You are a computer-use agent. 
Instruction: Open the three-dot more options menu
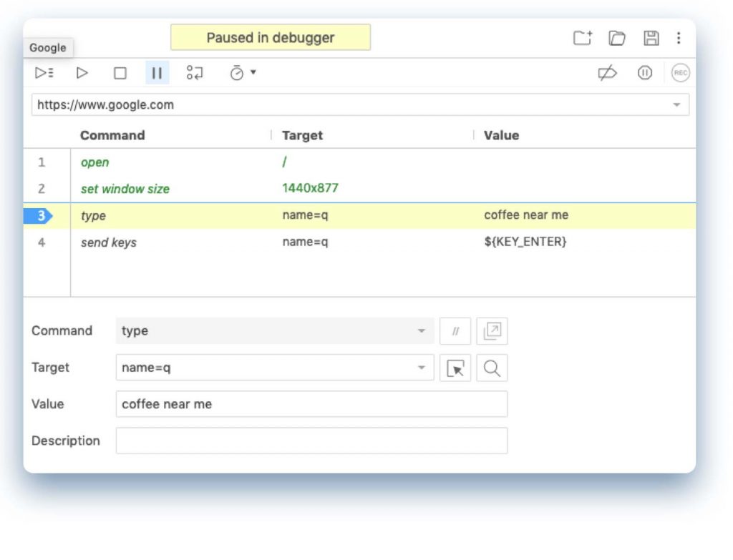[x=679, y=39]
